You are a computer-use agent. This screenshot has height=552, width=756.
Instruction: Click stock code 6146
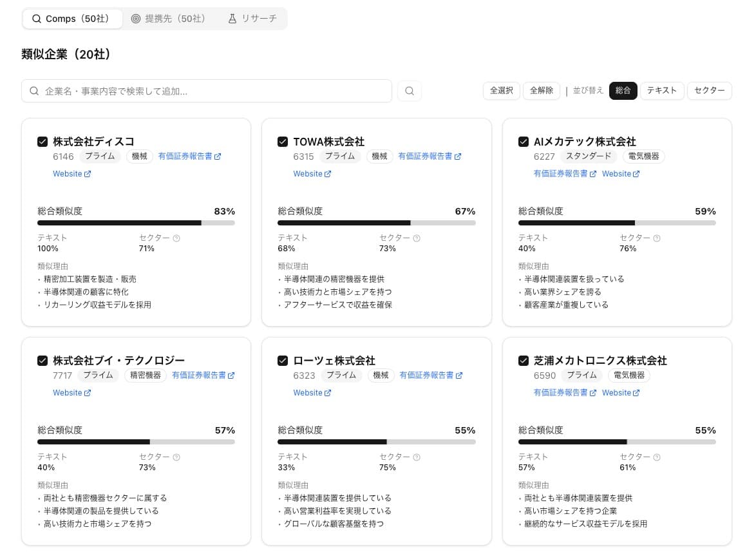click(x=63, y=157)
